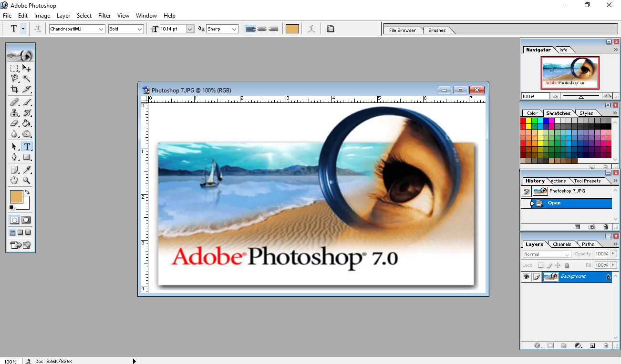Center-align text in options bar
Screen dimensions: 621x364
tap(262, 29)
